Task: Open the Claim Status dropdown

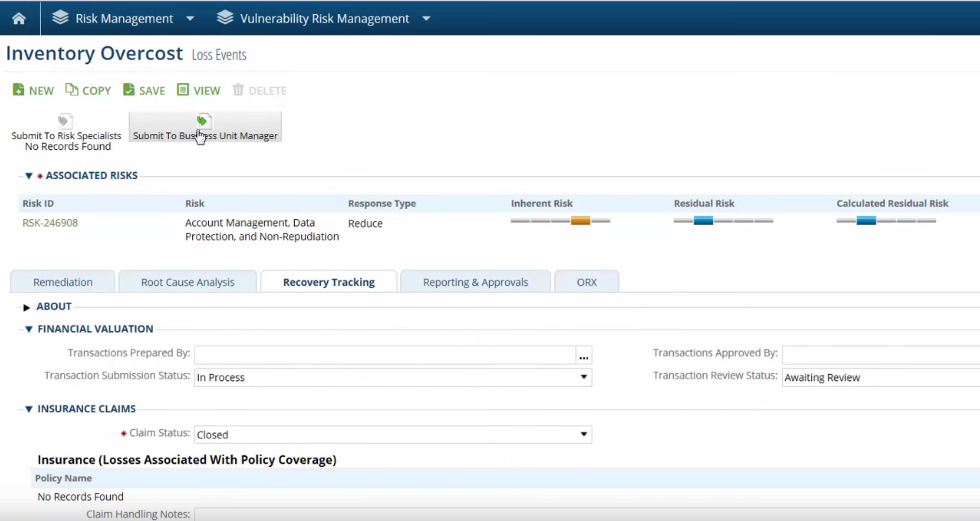Action: 393,435
